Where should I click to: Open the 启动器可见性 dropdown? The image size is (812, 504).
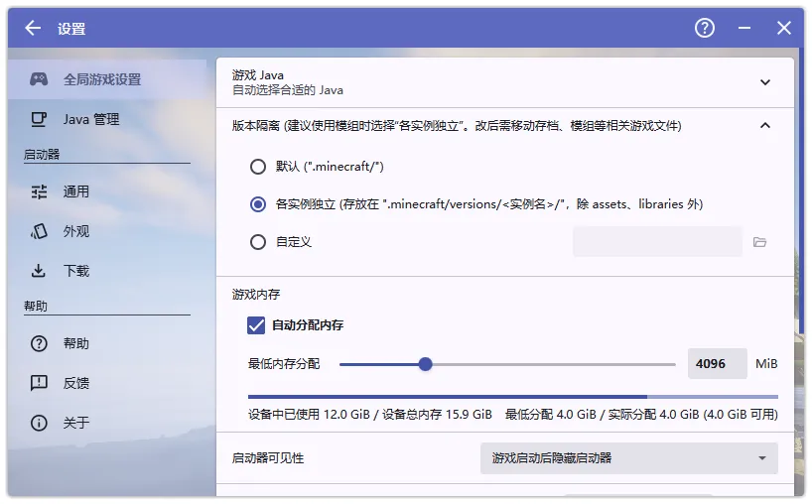629,458
